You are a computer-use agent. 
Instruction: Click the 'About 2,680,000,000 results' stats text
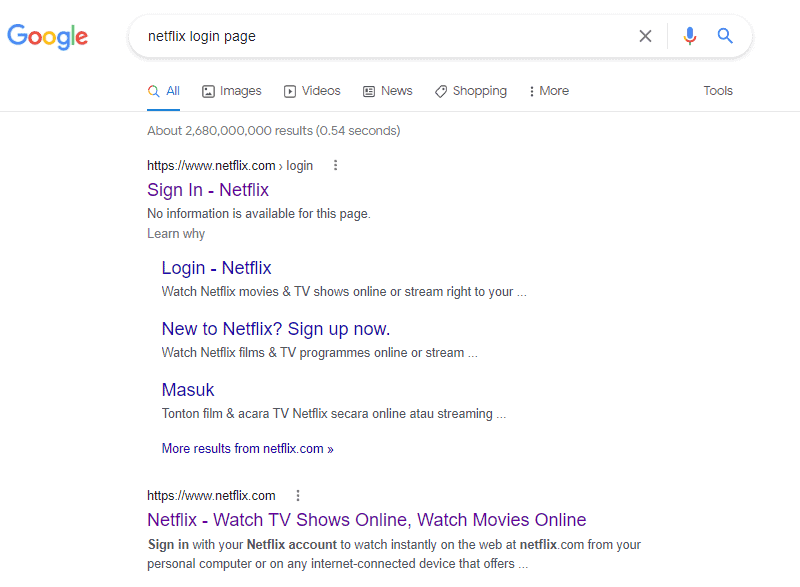click(x=273, y=131)
